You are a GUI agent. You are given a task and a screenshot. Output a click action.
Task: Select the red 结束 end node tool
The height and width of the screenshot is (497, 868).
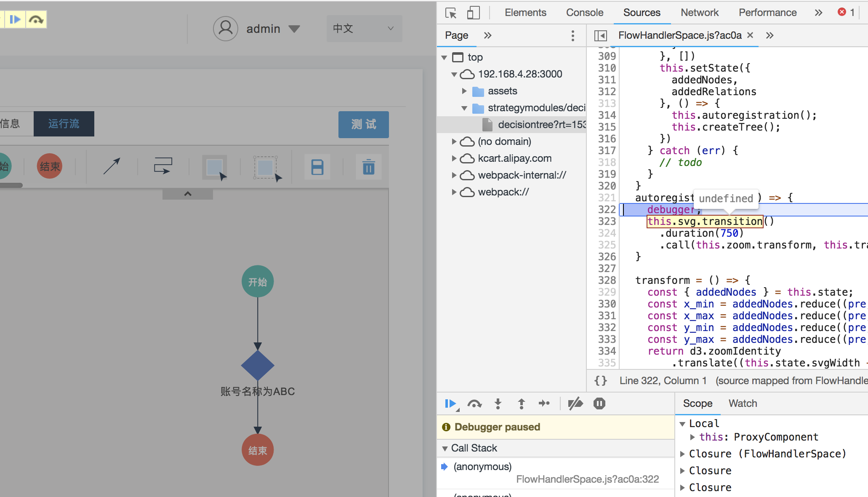(49, 166)
